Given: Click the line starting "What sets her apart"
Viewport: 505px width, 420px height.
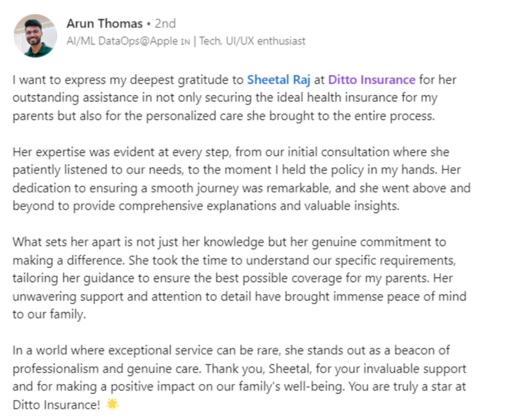Looking at the screenshot, I should (229, 242).
